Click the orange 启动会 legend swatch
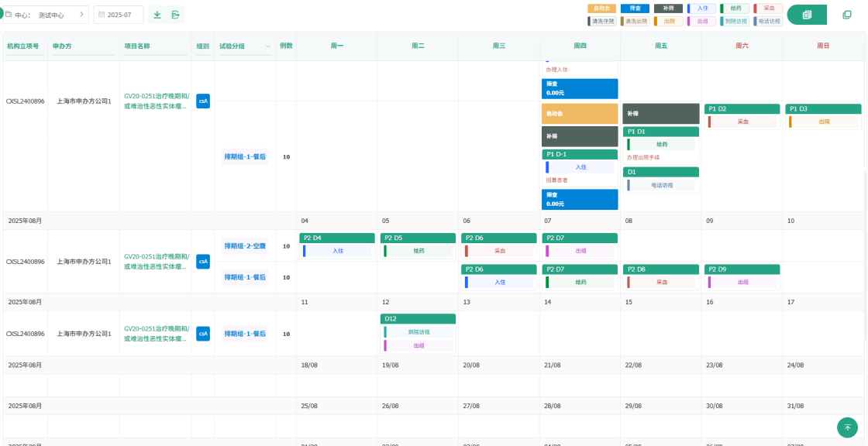 coord(601,9)
